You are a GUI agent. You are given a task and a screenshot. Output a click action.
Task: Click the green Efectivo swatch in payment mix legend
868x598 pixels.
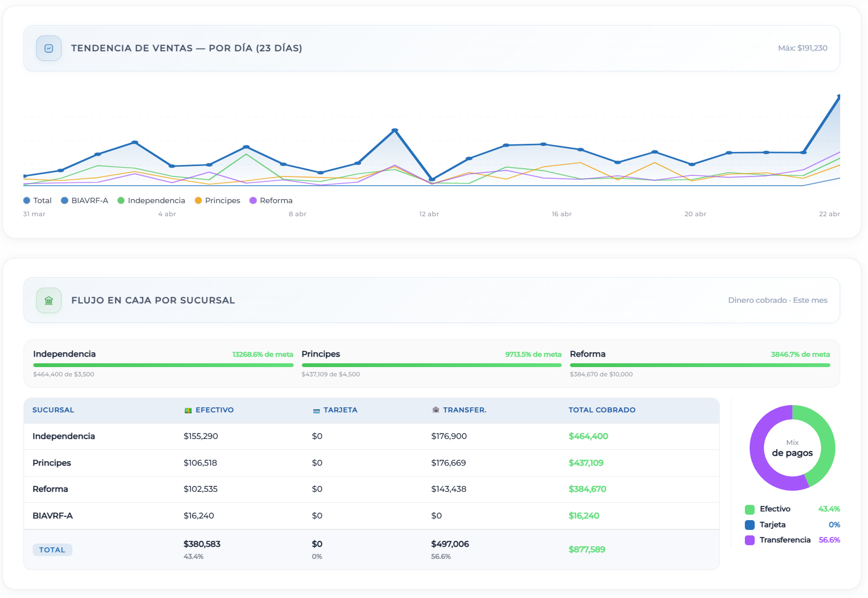pyautogui.click(x=750, y=509)
